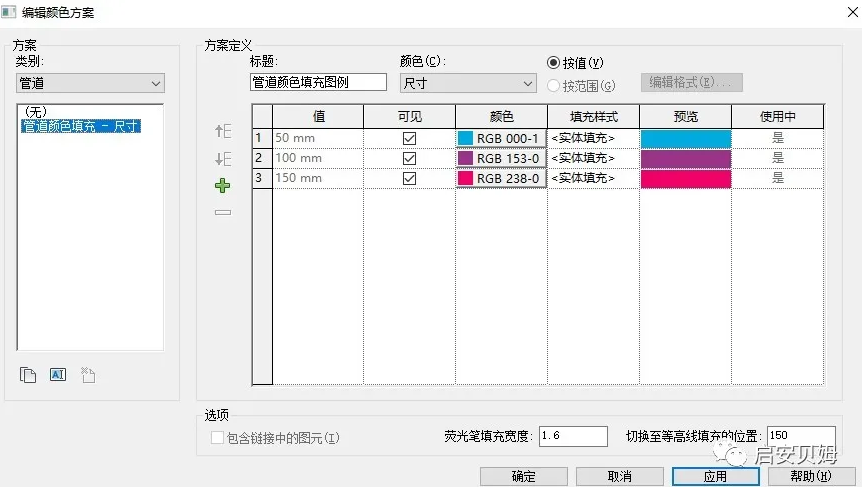The height and width of the screenshot is (487, 862).
Task: Click the 标题 text field
Action: pyautogui.click(x=318, y=83)
